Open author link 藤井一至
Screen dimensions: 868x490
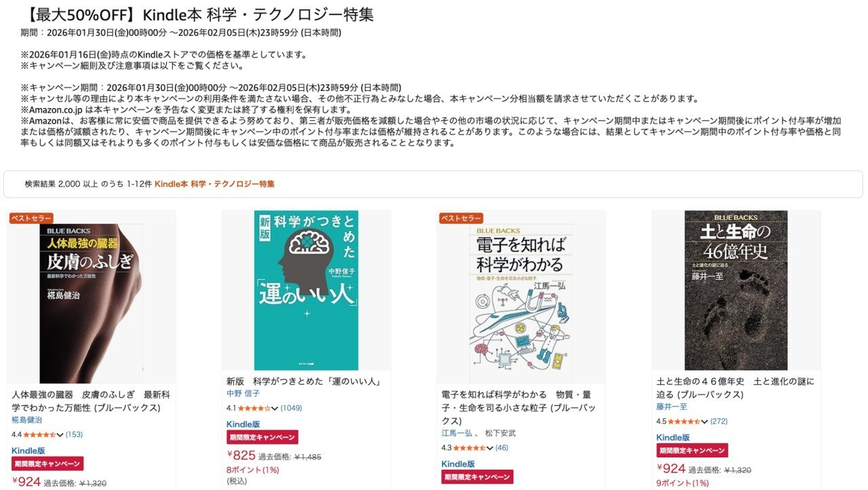671,407
